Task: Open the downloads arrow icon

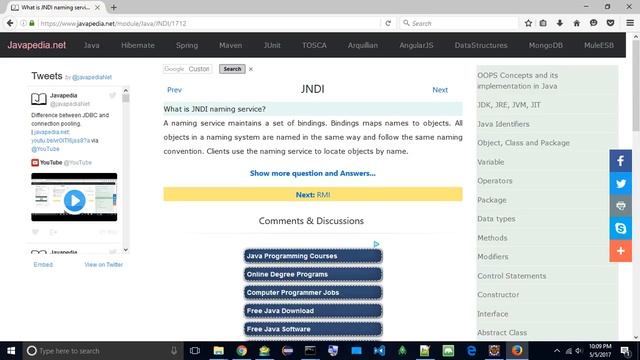Action: [560, 23]
